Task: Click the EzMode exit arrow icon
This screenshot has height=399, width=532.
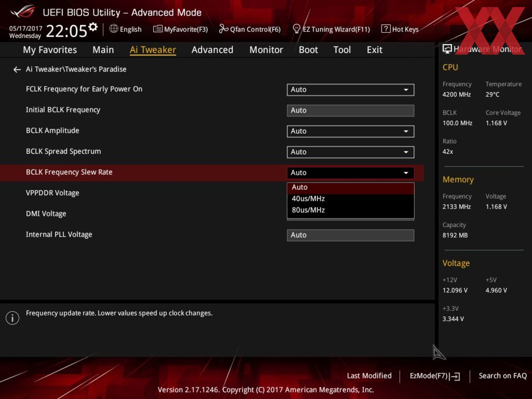Action: [455, 376]
